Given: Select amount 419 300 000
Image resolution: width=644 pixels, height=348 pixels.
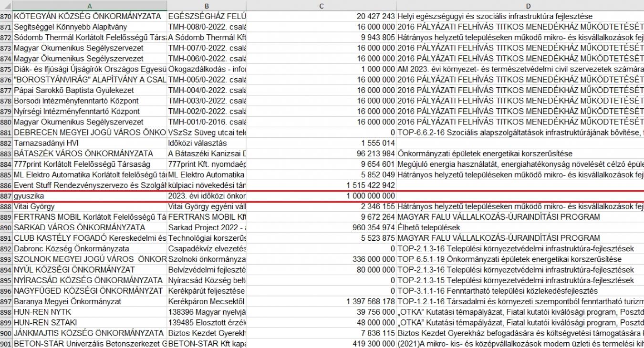Looking at the screenshot, I should point(321,343).
